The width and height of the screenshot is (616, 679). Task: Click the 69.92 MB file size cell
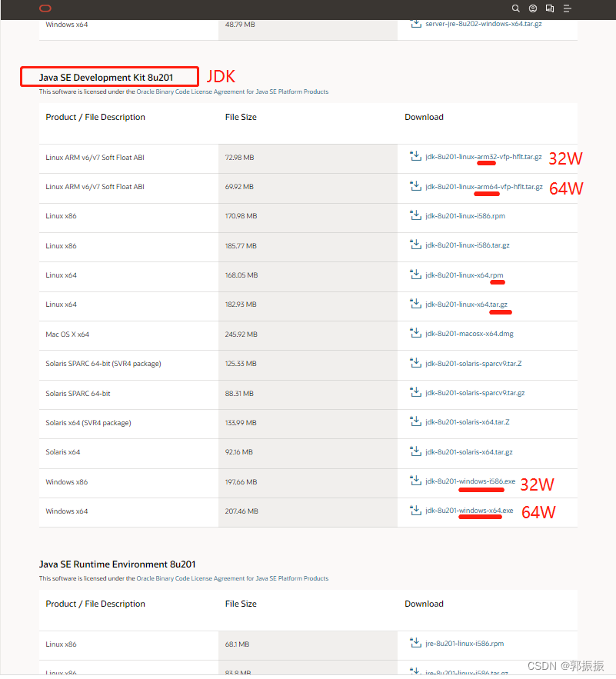(308, 187)
